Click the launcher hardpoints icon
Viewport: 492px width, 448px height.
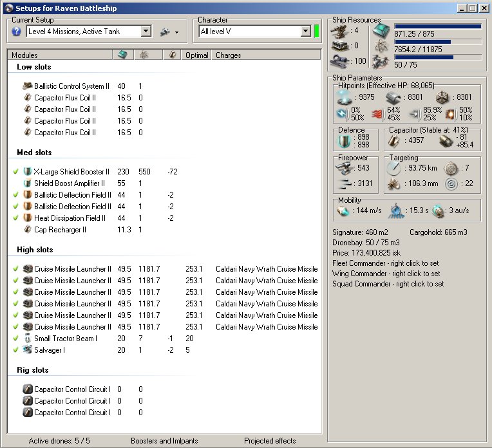click(339, 46)
